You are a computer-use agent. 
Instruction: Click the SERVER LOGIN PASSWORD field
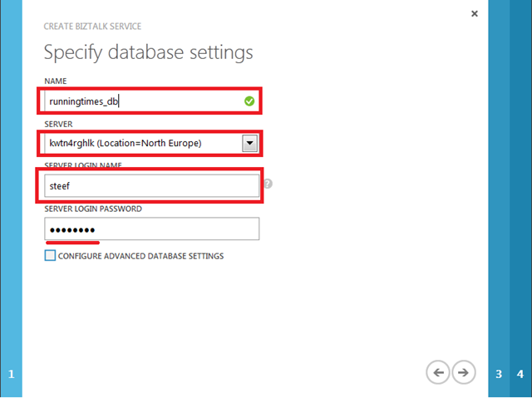151,228
